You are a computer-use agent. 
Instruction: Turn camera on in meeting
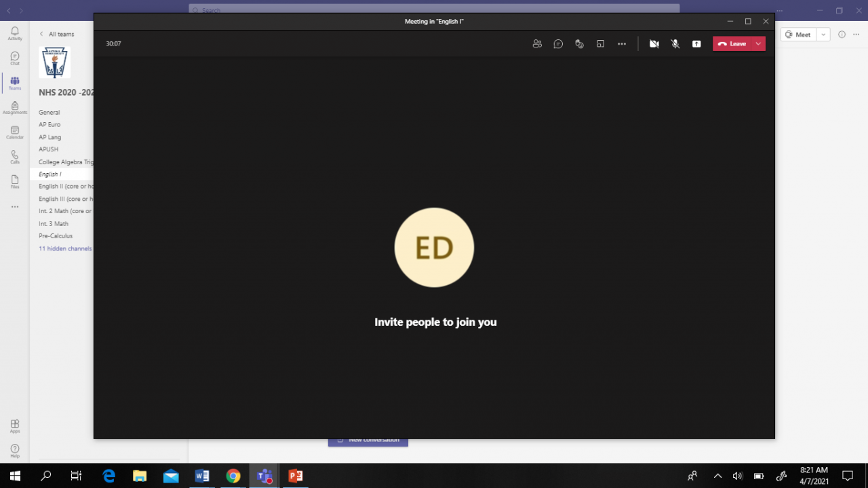654,43
